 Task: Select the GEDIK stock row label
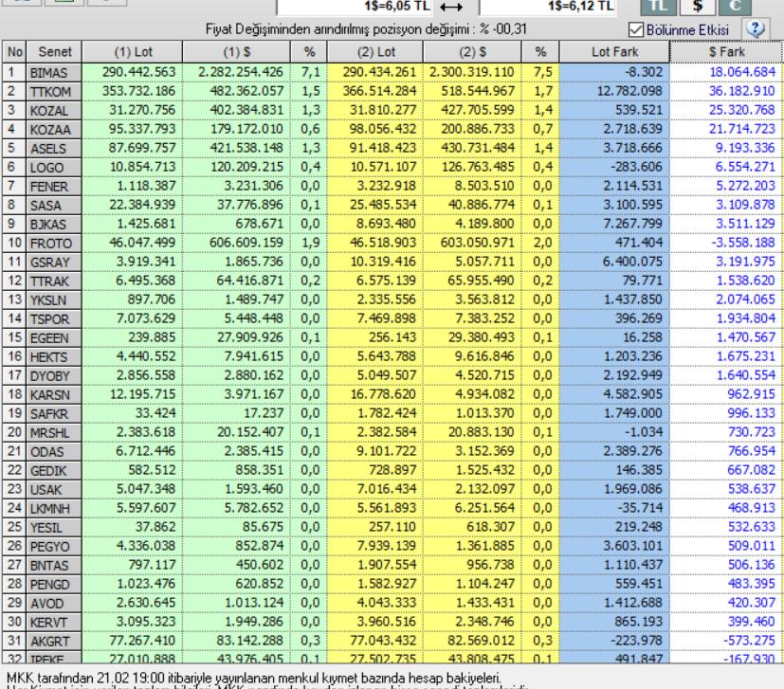tap(54, 471)
